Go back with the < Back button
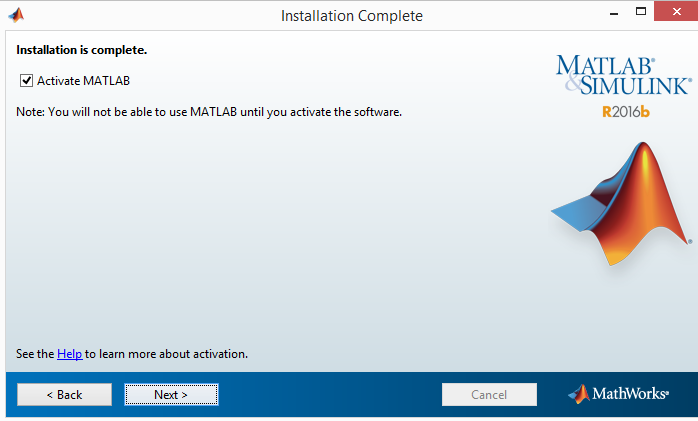The image size is (698, 421). [x=64, y=395]
